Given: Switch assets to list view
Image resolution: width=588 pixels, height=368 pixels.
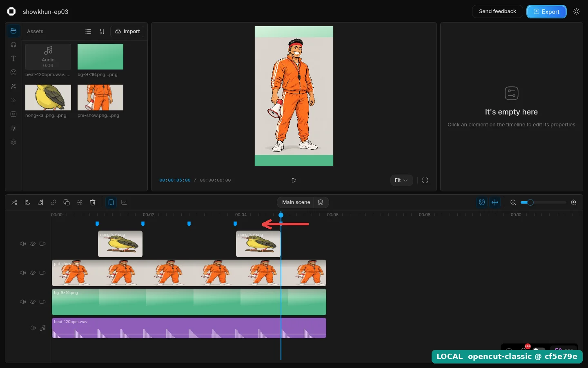Looking at the screenshot, I should 88,31.
